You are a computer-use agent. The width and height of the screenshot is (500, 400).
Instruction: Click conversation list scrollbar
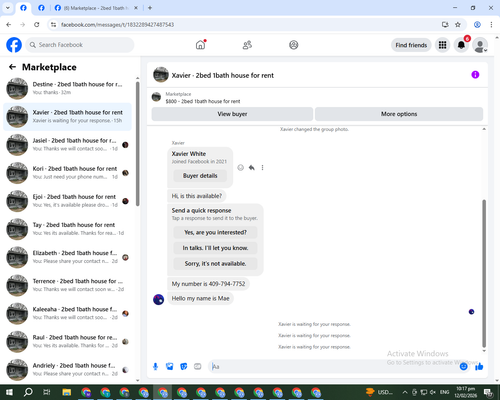138,143
